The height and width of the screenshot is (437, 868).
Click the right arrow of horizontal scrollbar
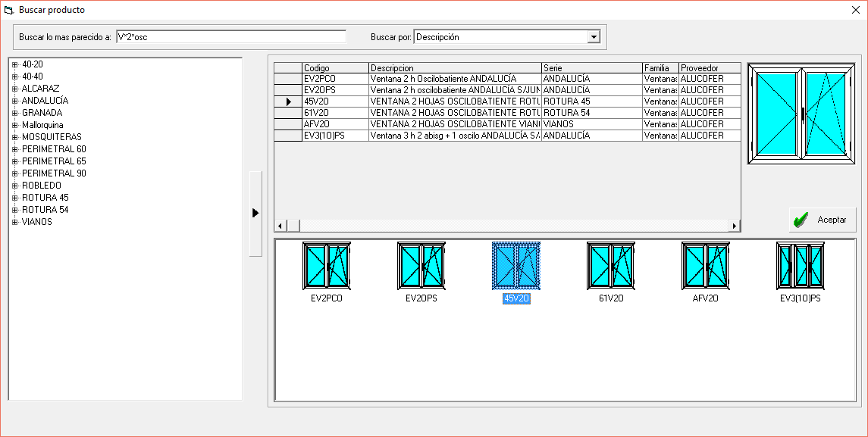click(x=733, y=226)
